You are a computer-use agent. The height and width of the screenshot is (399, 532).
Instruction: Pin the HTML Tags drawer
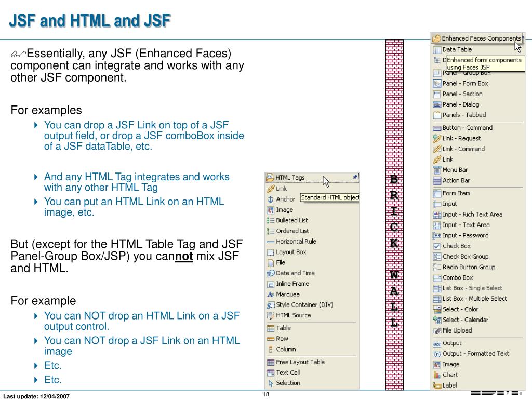(x=355, y=177)
